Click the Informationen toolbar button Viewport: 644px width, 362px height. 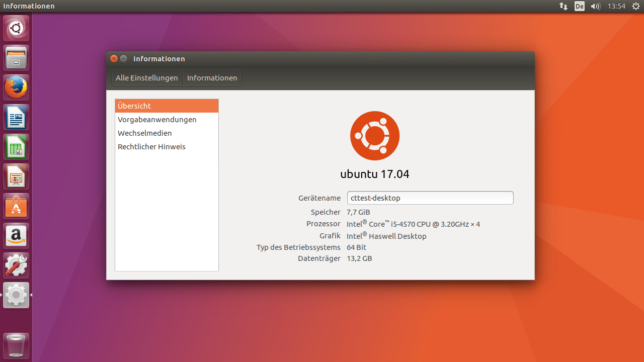212,78
